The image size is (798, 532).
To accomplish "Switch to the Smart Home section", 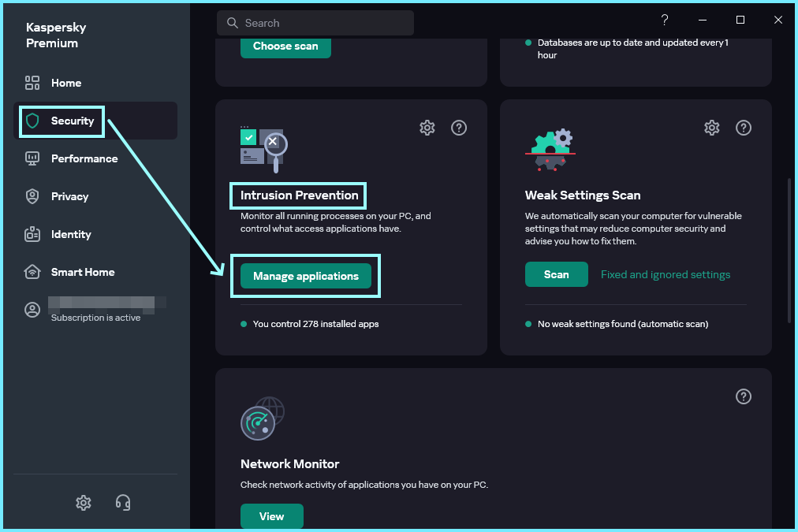I will tap(95, 272).
